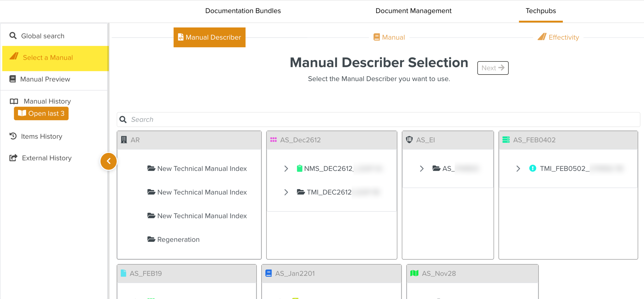The width and height of the screenshot is (644, 299).
Task: Expand the TMI_FEB0502 tree node
Action: 518,168
